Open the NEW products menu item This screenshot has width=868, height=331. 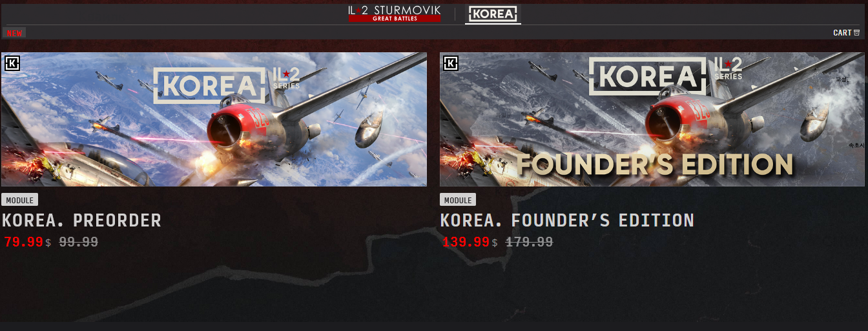(14, 33)
